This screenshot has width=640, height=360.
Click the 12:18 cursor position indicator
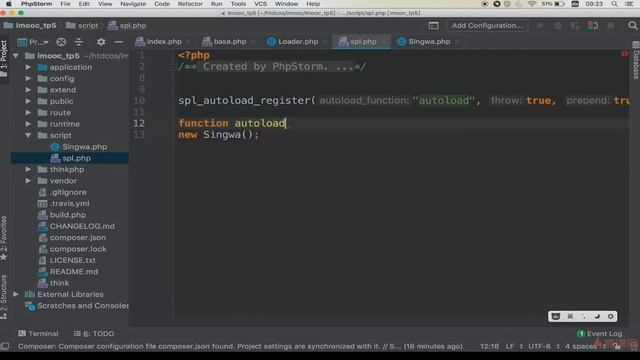pos(489,346)
